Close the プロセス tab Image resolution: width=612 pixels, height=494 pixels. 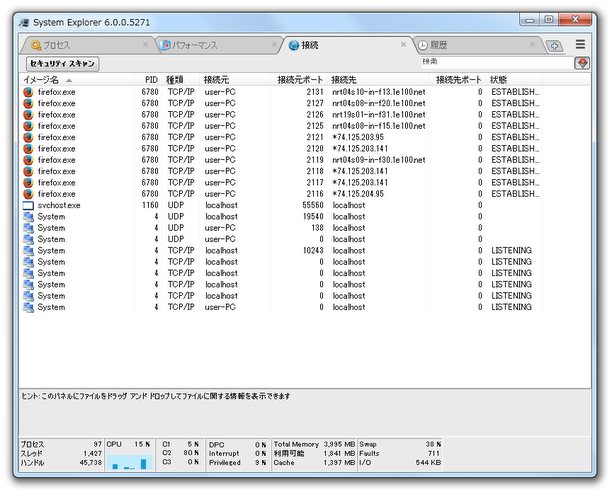(x=146, y=45)
